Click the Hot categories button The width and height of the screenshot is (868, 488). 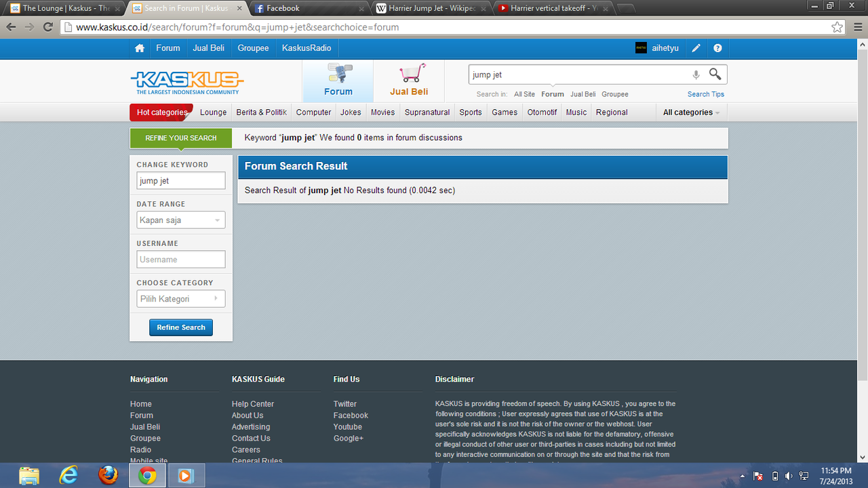tap(161, 113)
